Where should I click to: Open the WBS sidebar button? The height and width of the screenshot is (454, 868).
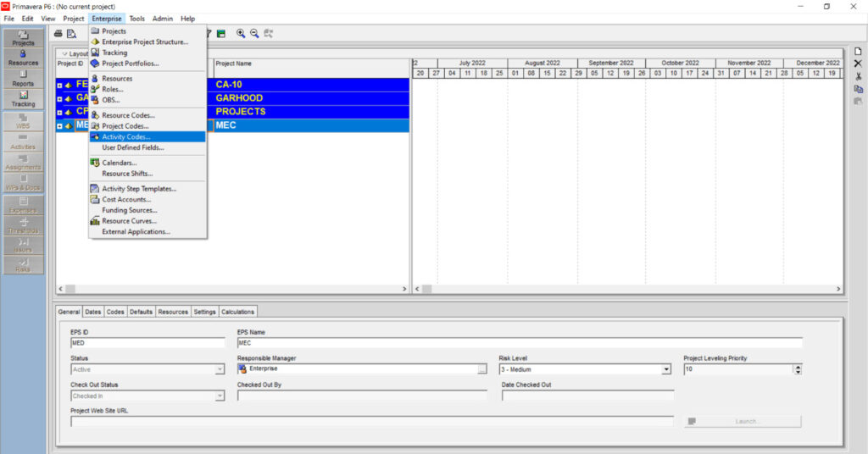(x=23, y=121)
